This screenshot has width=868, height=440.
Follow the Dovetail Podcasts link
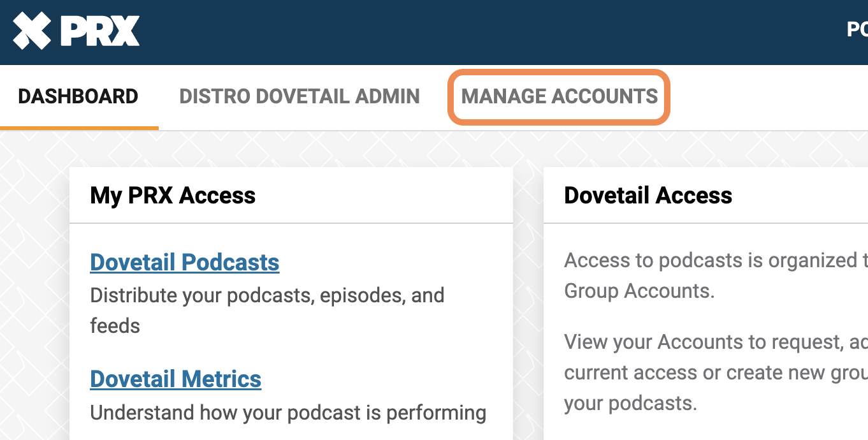(185, 262)
